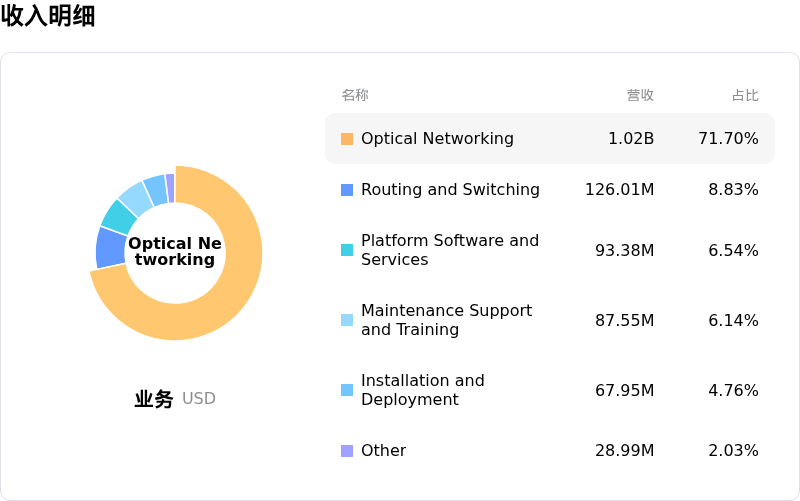Screen dimensions: 800x501
Task: Click Installation and Deployment label
Action: [422, 390]
